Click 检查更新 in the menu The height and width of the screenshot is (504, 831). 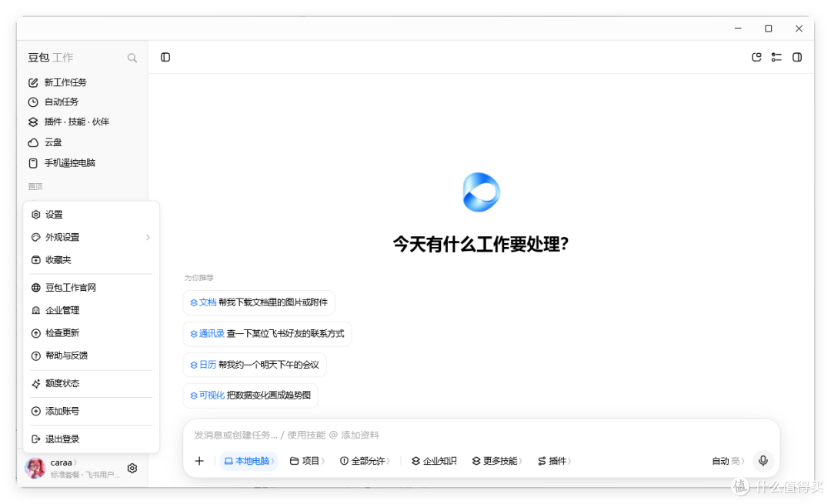91,333
